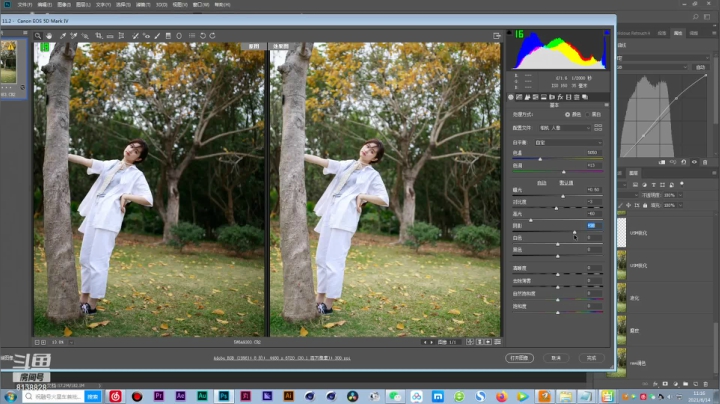The image size is (720, 404).
Task: Rotate image counterclockwise
Action: (x=202, y=36)
